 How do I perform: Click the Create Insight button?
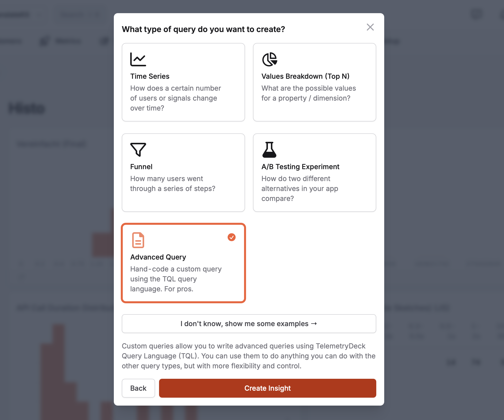pyautogui.click(x=267, y=388)
